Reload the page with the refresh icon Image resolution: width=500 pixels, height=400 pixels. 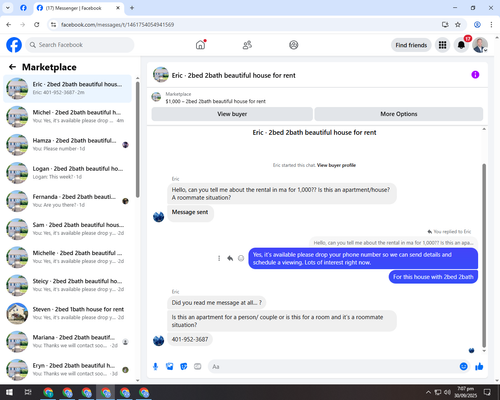click(x=37, y=25)
